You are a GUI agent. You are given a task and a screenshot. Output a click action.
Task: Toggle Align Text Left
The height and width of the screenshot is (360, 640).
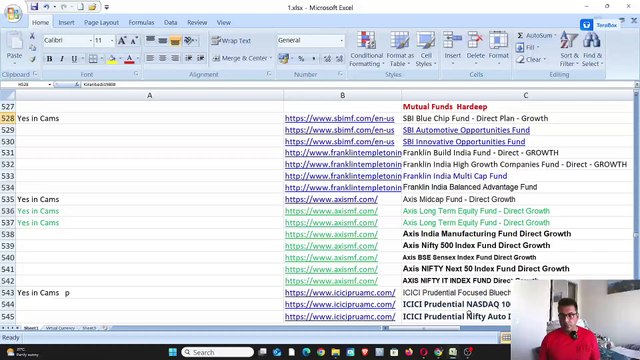(150, 58)
